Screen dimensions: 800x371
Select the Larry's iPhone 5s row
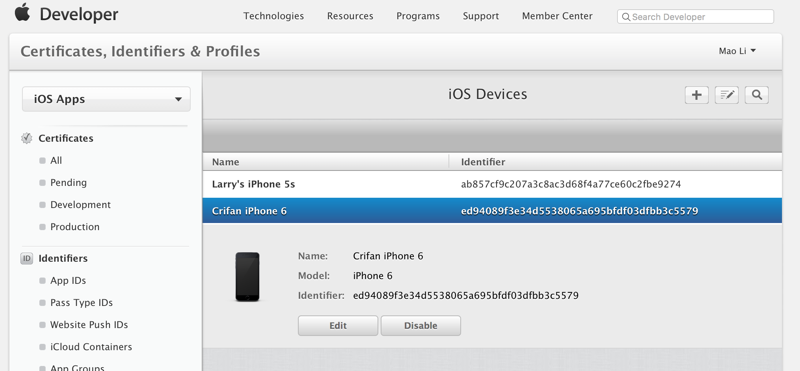pos(492,184)
